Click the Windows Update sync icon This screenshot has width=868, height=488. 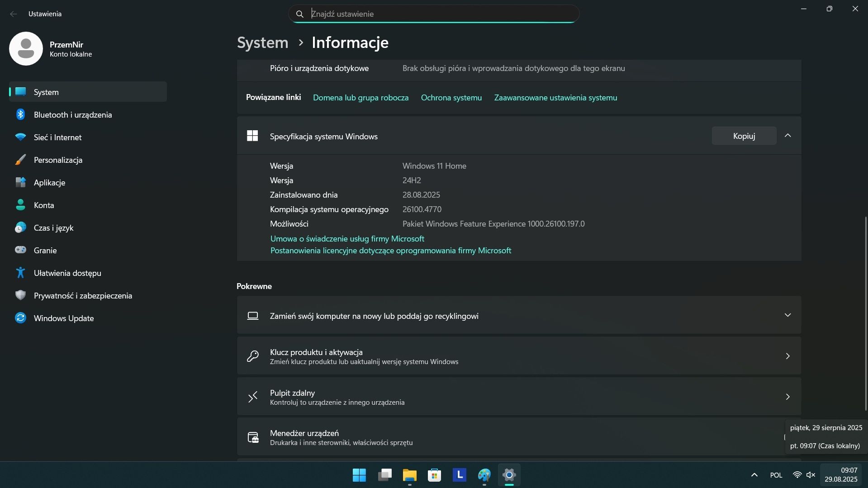coord(20,318)
